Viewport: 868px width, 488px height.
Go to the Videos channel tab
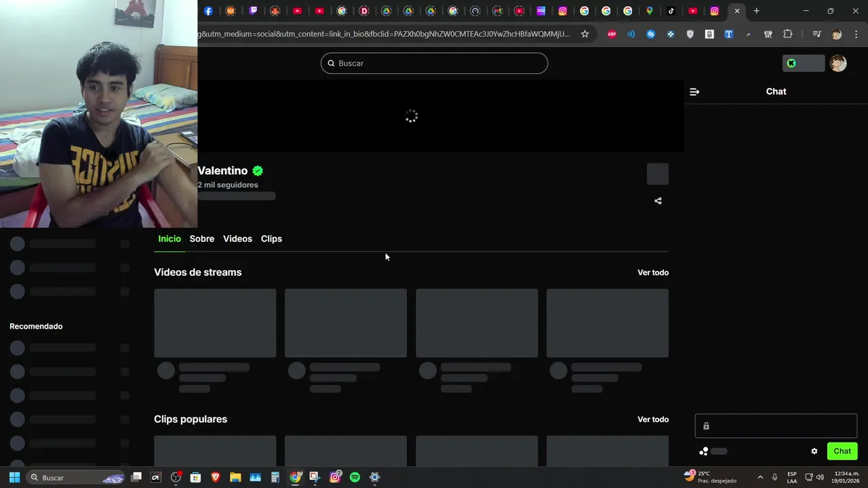point(237,239)
